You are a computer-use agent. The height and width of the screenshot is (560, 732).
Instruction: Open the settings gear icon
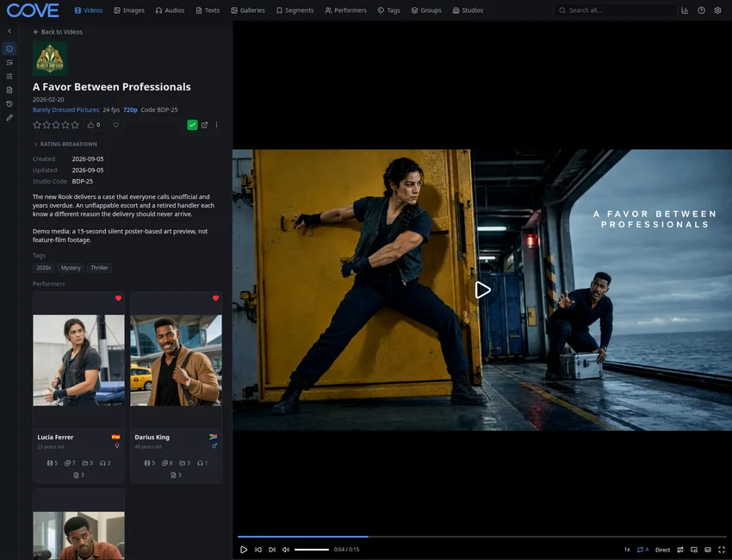[717, 10]
